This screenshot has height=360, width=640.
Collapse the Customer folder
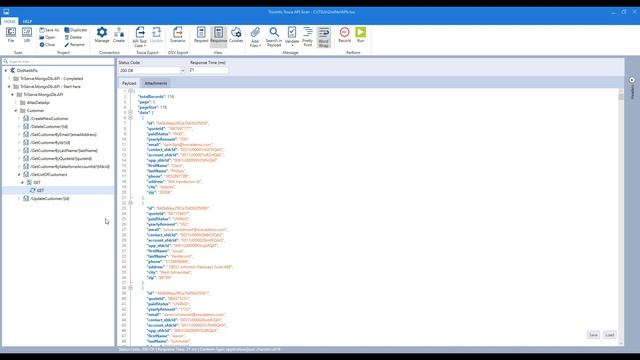tap(16, 111)
